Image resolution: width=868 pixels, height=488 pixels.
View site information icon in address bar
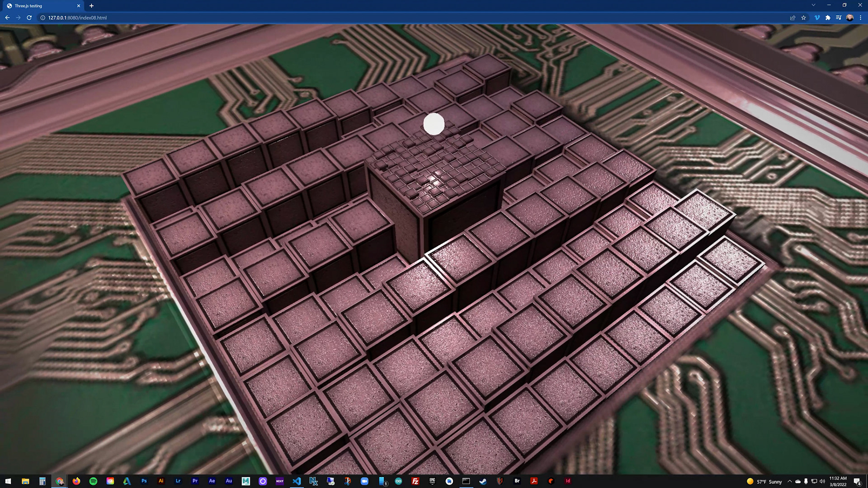click(x=43, y=18)
